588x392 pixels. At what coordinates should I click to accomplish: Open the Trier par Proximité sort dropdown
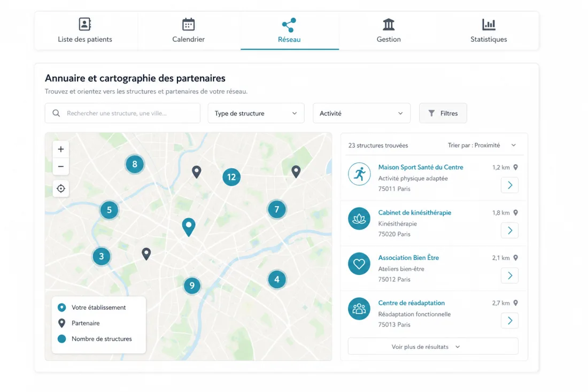click(482, 145)
